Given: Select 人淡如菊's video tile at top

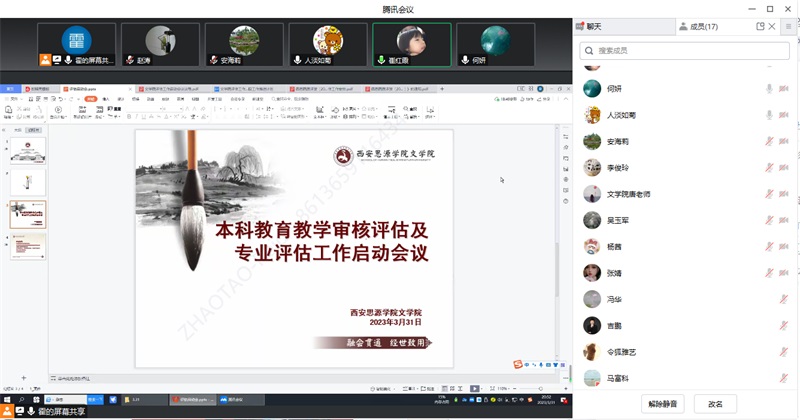Looking at the screenshot, I should (x=328, y=44).
